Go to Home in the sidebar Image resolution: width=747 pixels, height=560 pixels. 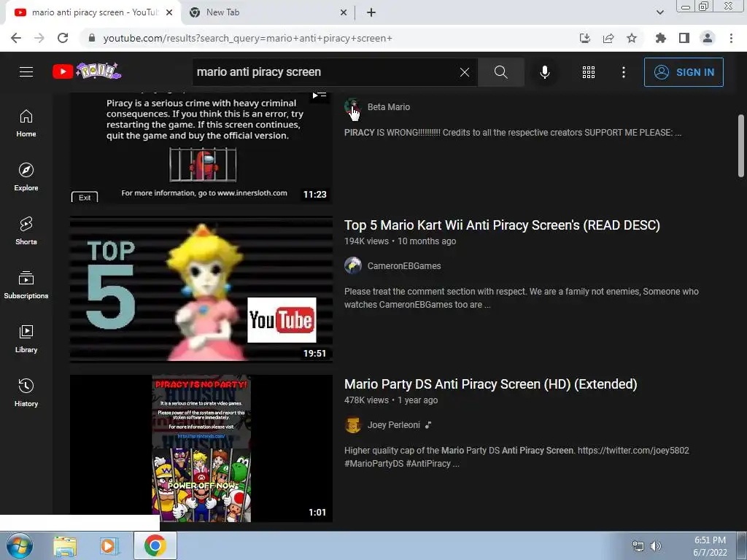pyautogui.click(x=26, y=123)
